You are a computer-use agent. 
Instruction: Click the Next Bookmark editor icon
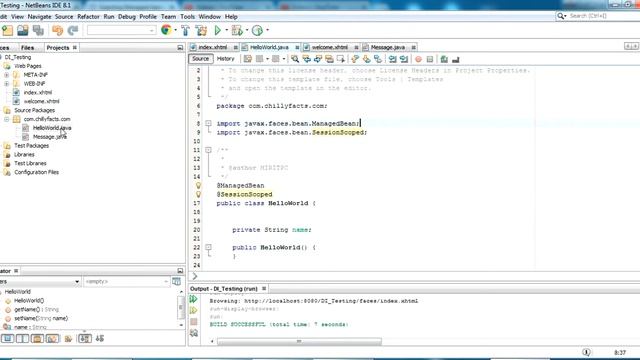click(x=366, y=59)
